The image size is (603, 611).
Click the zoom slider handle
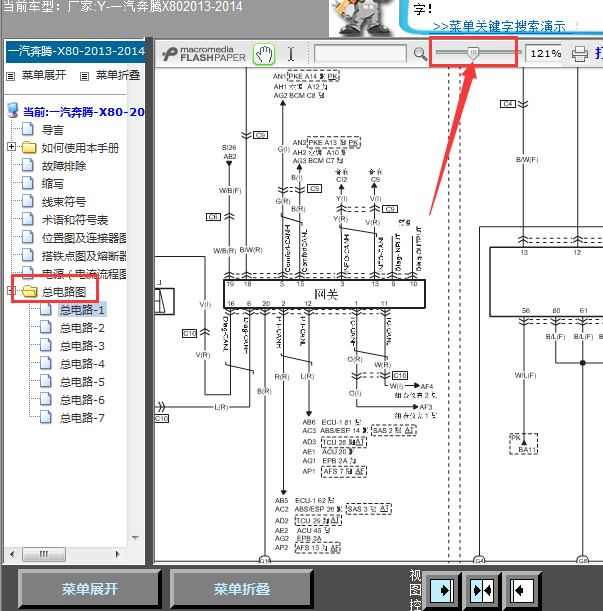coord(473,53)
